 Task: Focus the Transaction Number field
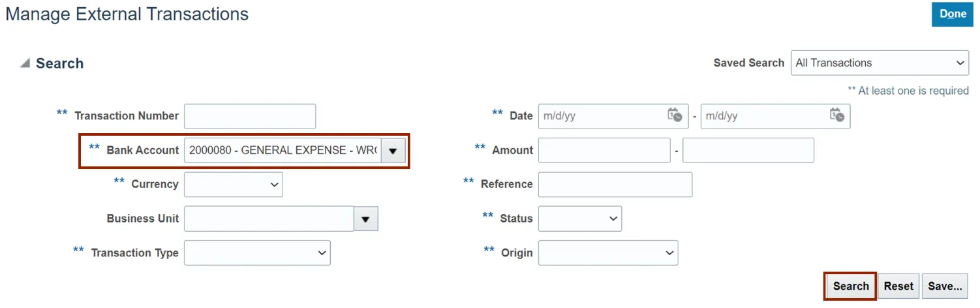tap(250, 116)
